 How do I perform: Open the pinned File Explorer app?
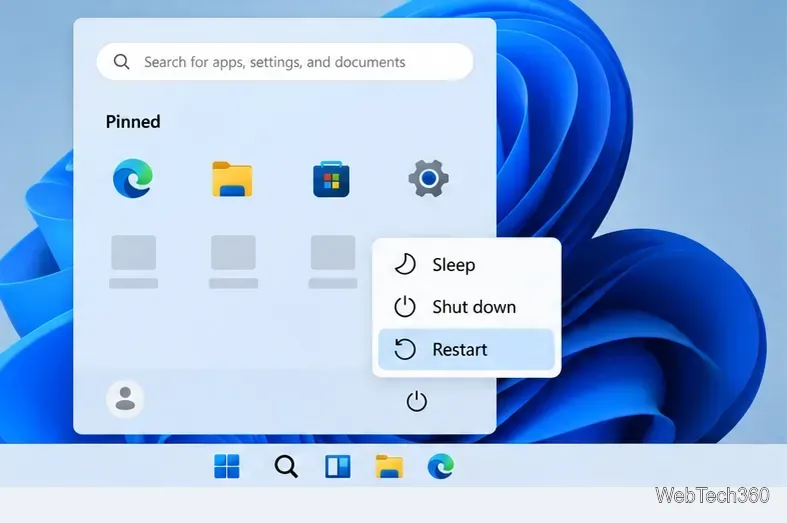(x=232, y=179)
